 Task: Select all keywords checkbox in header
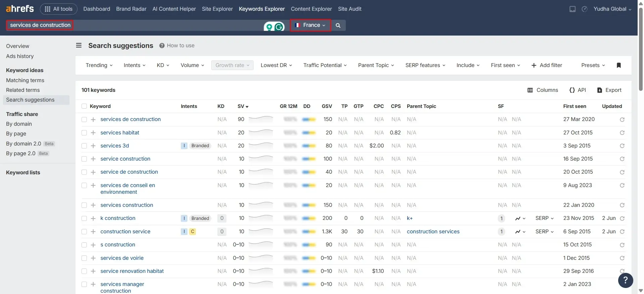tap(84, 106)
